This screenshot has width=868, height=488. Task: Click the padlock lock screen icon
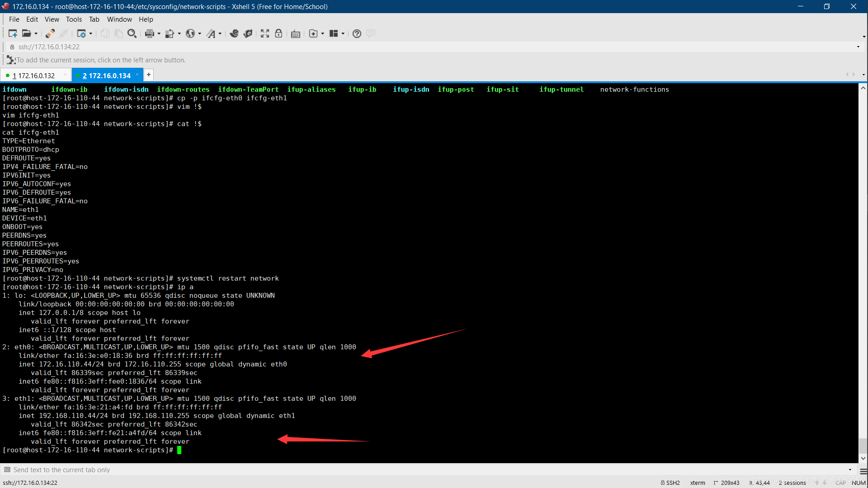(278, 33)
